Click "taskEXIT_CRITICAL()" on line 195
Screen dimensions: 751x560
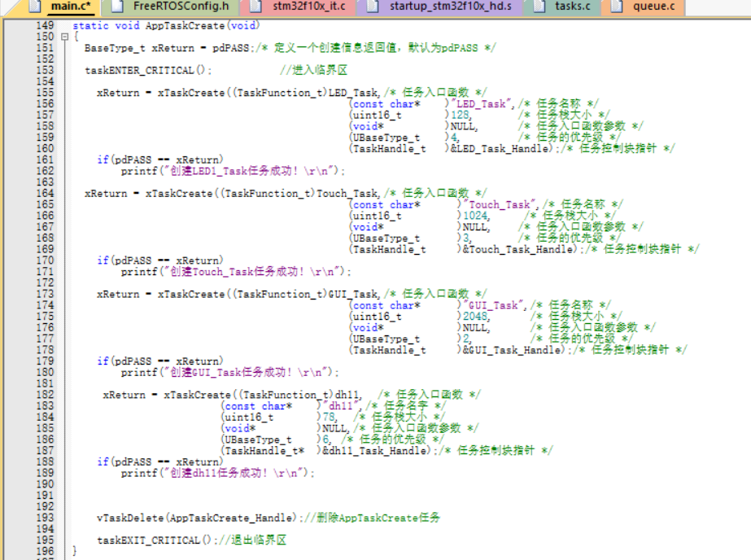click(x=155, y=540)
